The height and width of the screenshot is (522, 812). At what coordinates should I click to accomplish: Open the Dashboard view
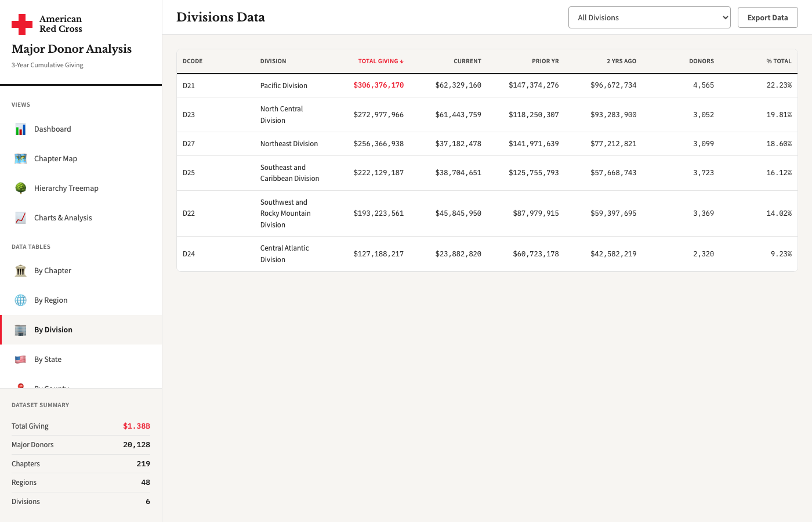[81, 129]
